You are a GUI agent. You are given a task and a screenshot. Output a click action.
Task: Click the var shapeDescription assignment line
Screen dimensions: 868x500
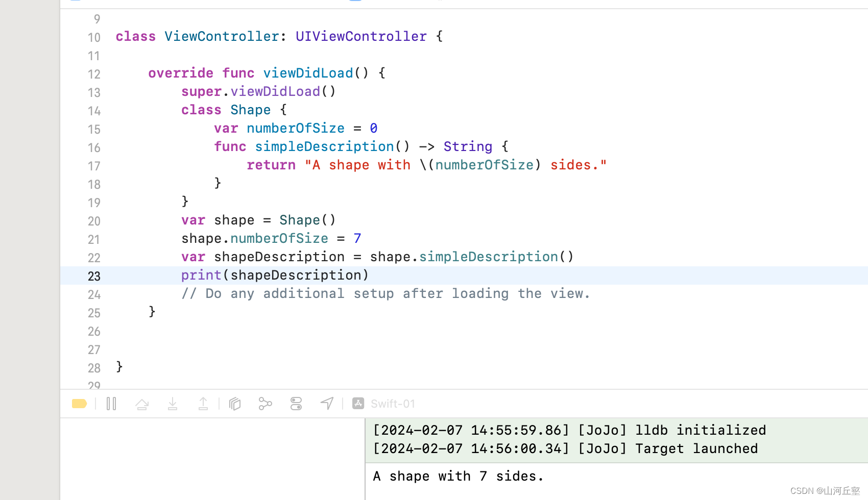pos(377,257)
